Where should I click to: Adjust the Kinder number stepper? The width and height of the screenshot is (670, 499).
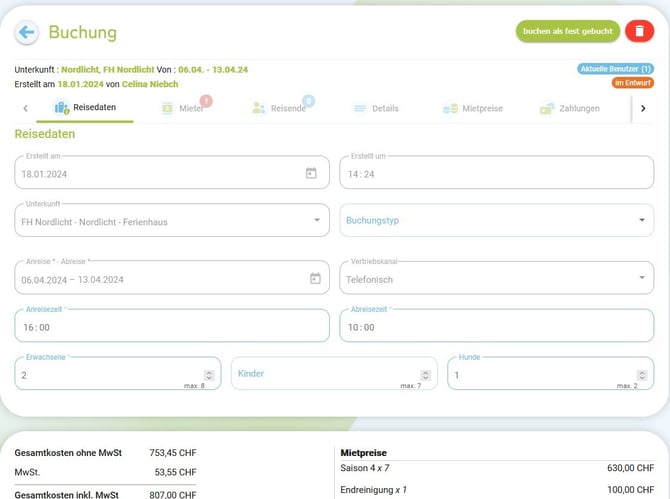point(425,375)
